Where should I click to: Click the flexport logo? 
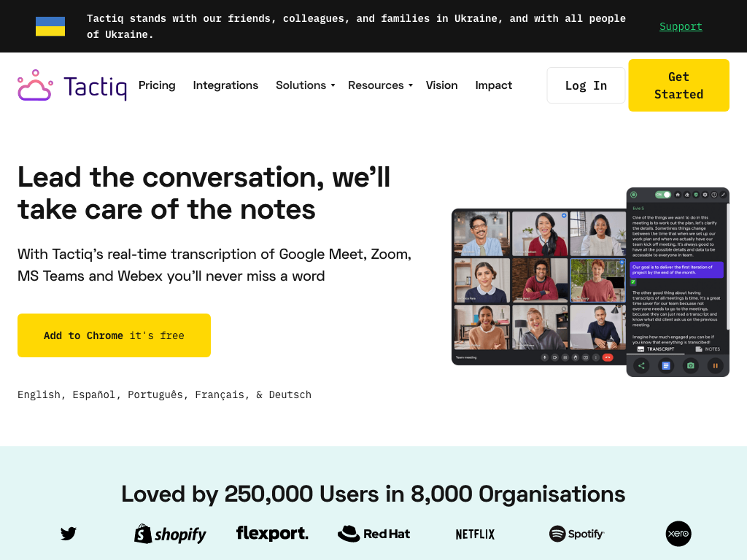272,533
